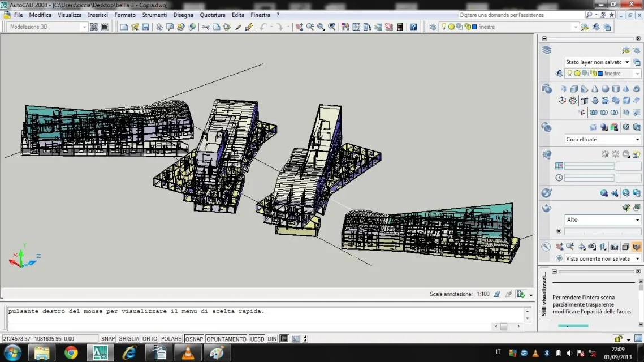Viewport: 644px width, 362px height.
Task: Select the cylinder solid tool
Action: coord(616,89)
